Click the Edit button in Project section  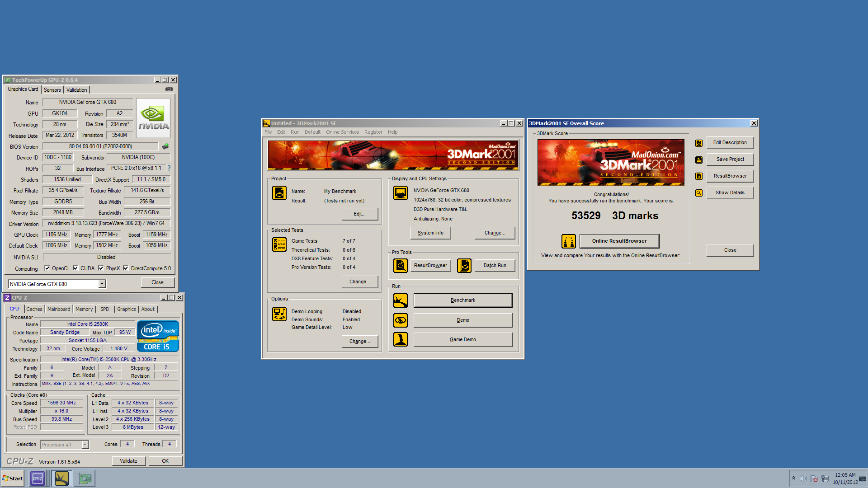click(x=359, y=214)
